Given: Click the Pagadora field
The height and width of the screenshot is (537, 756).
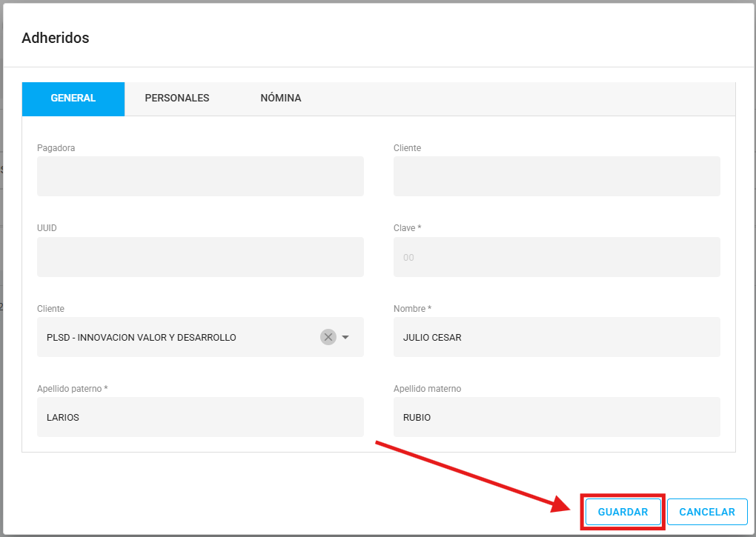Looking at the screenshot, I should click(200, 176).
